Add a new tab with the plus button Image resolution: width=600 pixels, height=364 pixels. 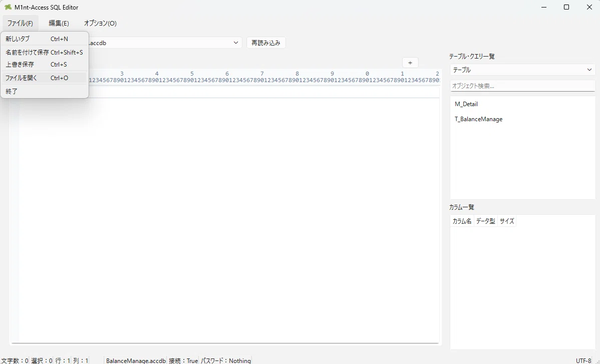410,63
